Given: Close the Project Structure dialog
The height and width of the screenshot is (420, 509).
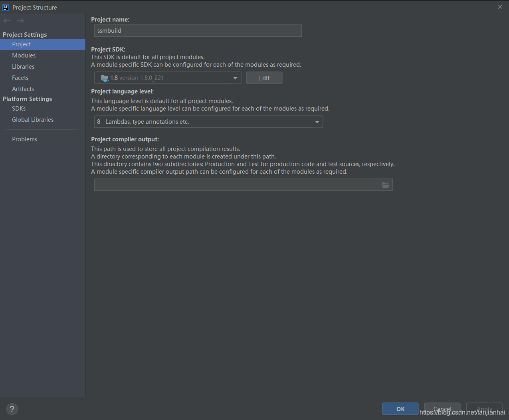Looking at the screenshot, I should 500,7.
